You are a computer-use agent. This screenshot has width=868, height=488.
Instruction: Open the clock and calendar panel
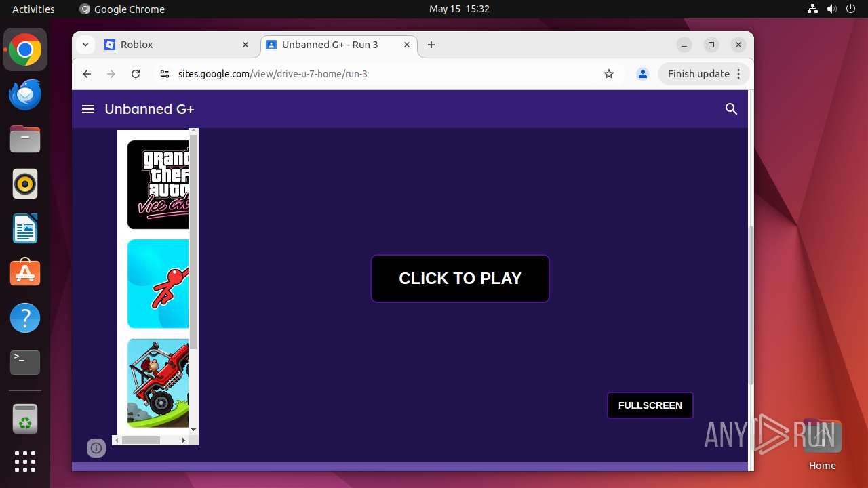[459, 9]
